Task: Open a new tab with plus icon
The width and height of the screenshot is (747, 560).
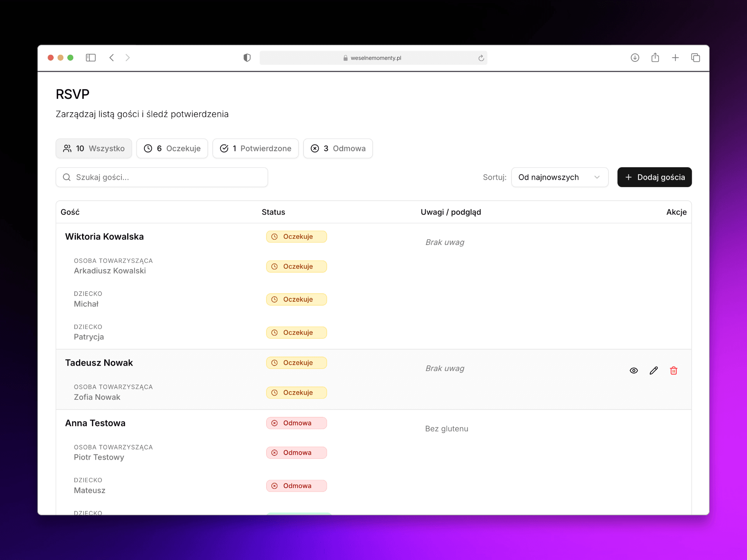Action: [675, 58]
